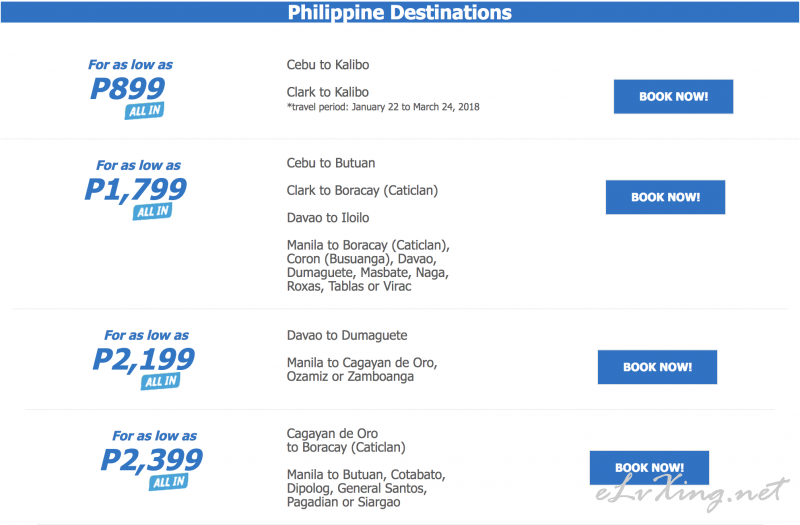Screen dimensions: 800x525
Task: Click the P2,199 All In badge
Action: [161, 381]
